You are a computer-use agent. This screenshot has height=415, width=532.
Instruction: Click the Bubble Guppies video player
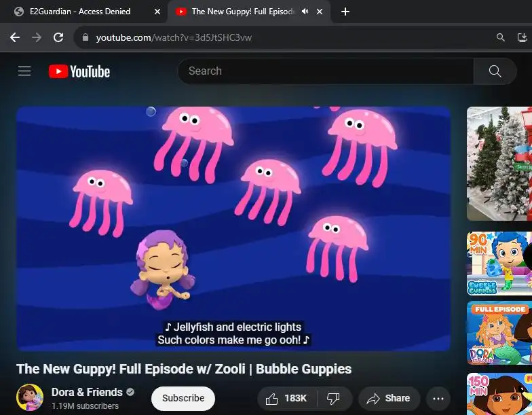tap(233, 228)
